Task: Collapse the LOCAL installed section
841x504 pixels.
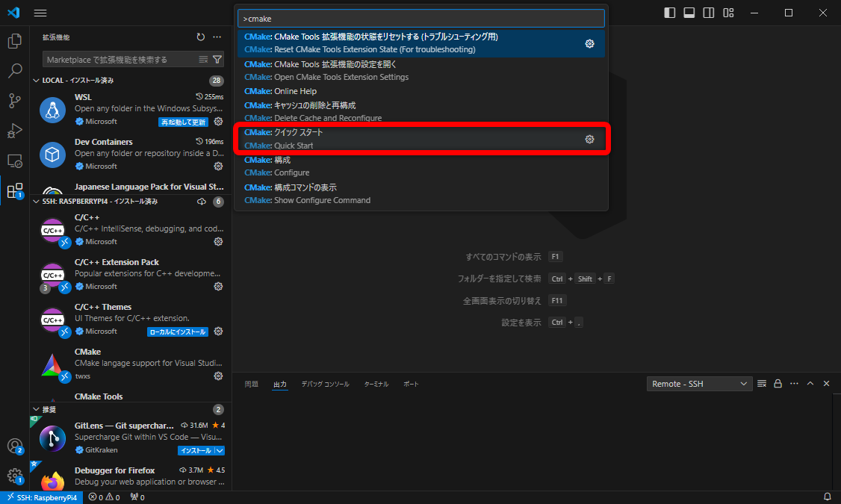Action: (36, 81)
